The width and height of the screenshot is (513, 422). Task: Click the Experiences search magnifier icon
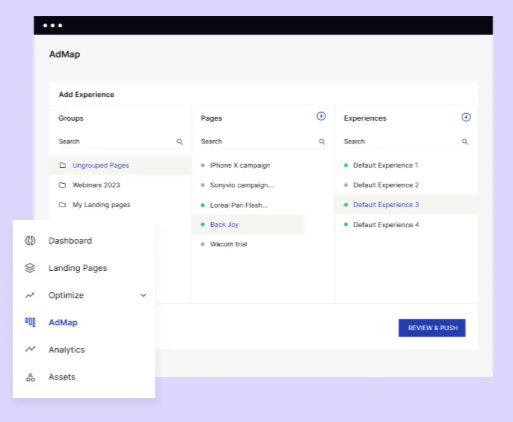[x=465, y=142]
